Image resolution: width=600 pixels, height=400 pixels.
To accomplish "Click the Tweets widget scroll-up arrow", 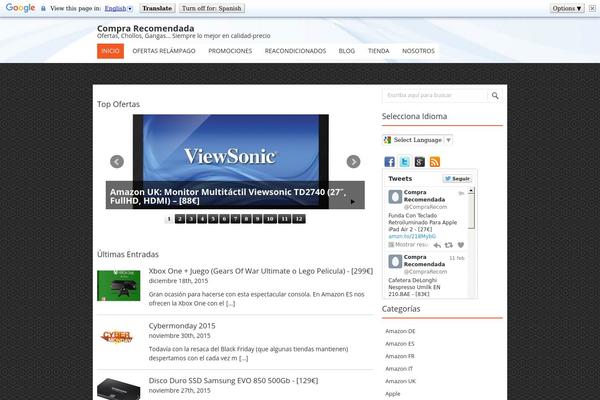I will click(471, 190).
